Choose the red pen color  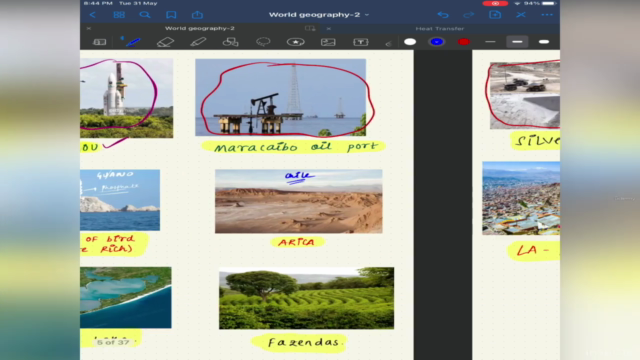(x=464, y=42)
